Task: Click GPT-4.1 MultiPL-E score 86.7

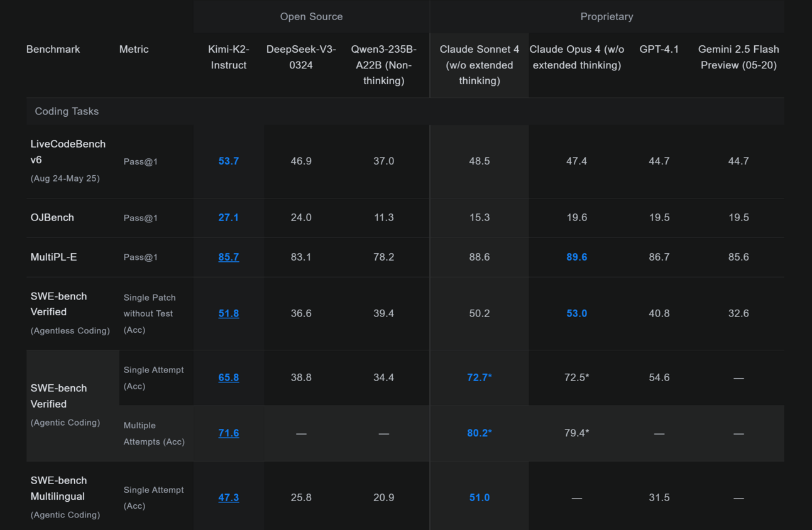Action: (x=659, y=257)
